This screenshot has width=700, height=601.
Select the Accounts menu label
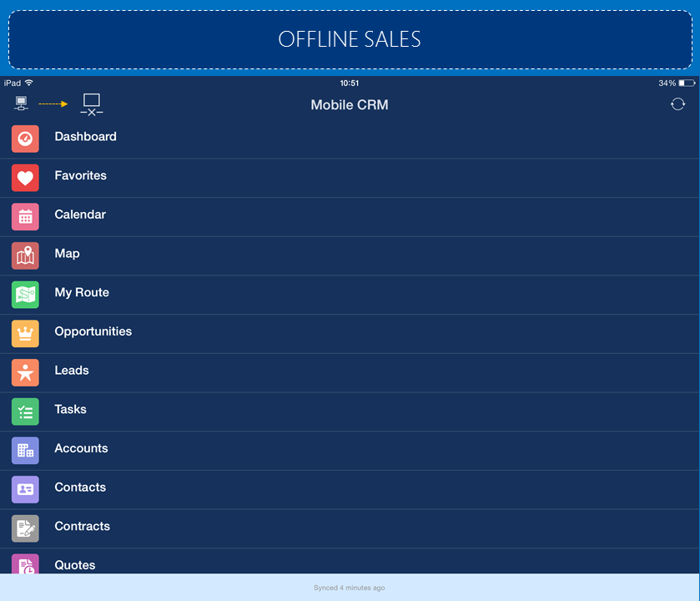pos(81,448)
